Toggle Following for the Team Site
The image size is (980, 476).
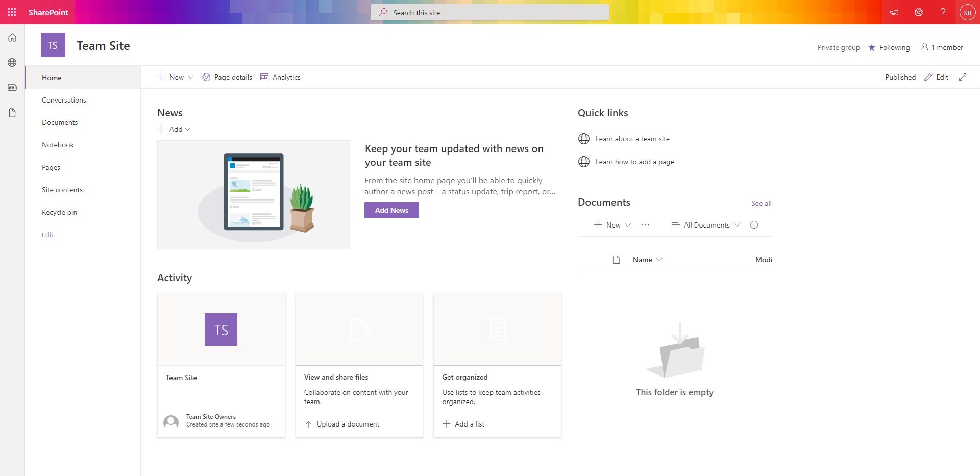[x=889, y=47]
